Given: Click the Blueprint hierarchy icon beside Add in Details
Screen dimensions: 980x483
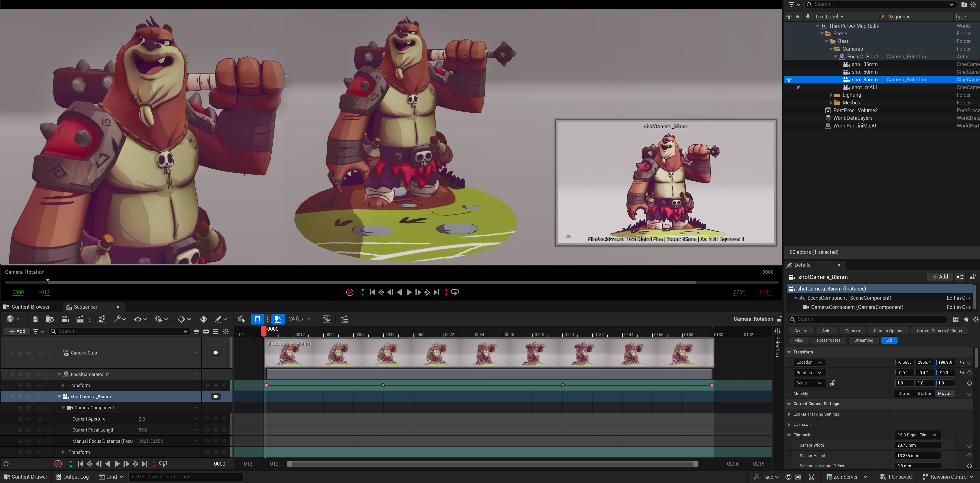Looking at the screenshot, I should (960, 277).
